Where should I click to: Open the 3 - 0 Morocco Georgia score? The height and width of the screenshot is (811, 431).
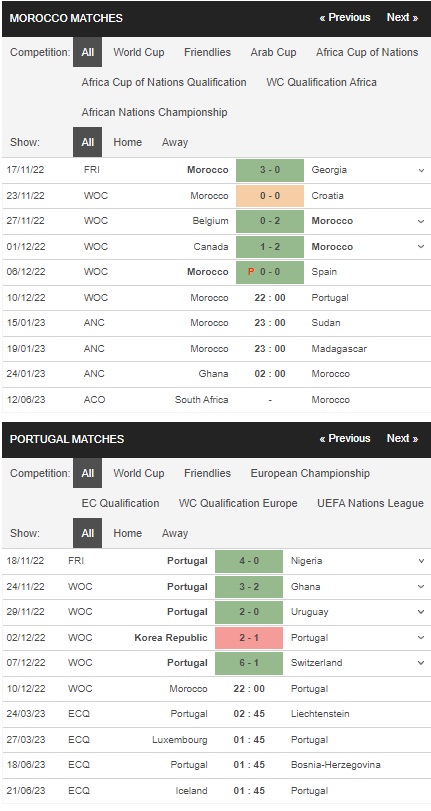coord(270,170)
